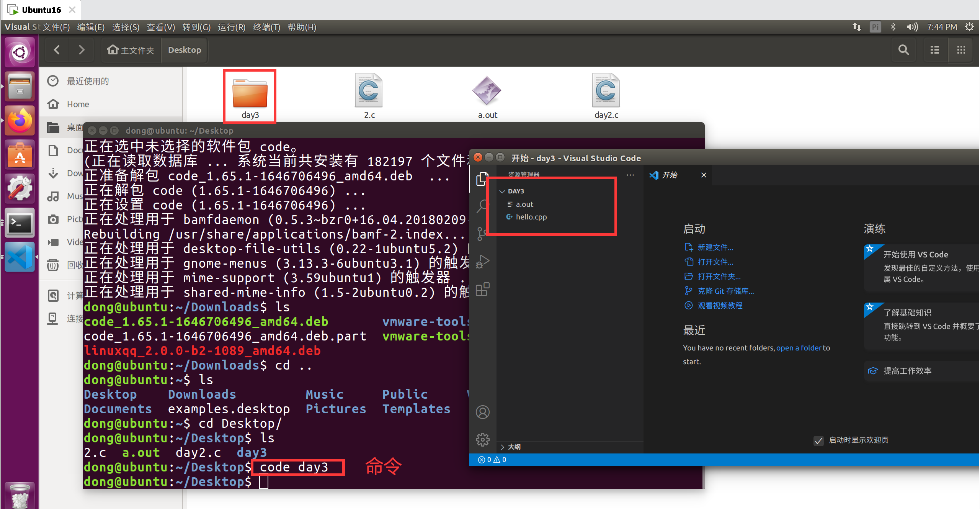Open the 编辑(E) menu
This screenshot has height=509, width=980.
tap(91, 27)
